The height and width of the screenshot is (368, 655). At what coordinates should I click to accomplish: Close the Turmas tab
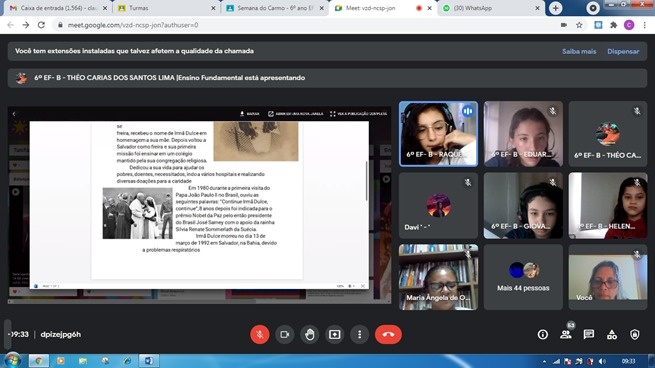click(x=213, y=8)
